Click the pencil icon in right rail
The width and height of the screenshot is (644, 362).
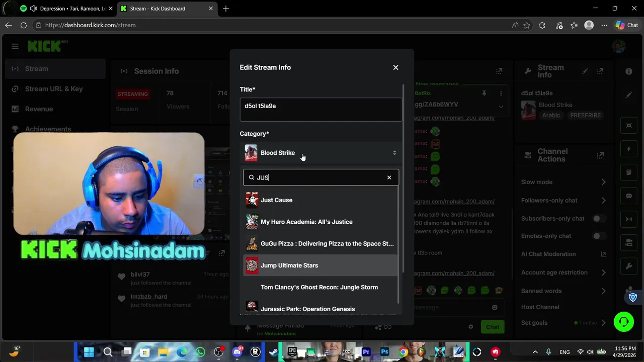click(629, 95)
